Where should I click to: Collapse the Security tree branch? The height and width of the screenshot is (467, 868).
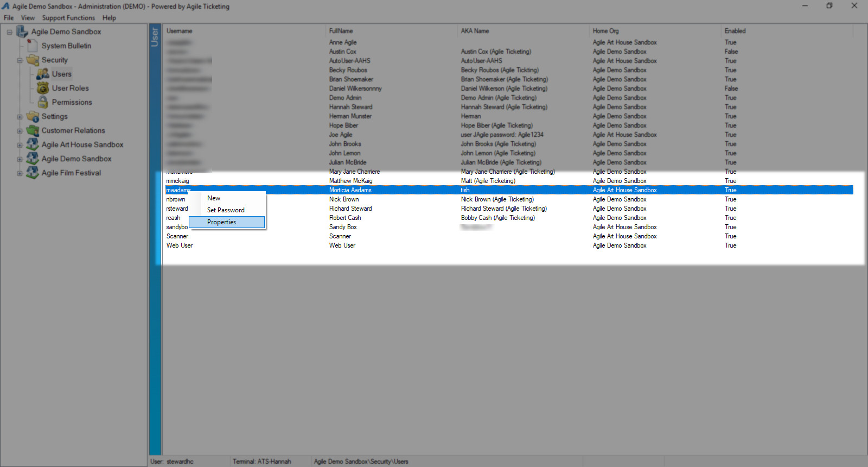20,60
